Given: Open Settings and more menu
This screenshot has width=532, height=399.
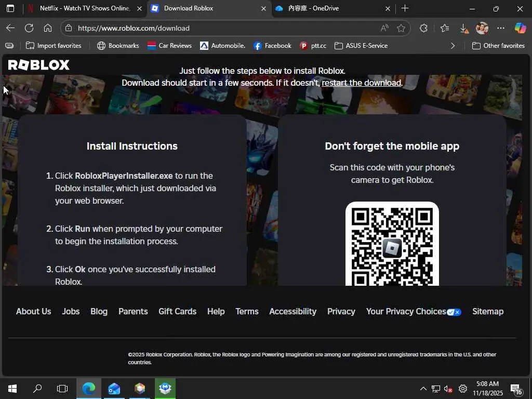Looking at the screenshot, I should coord(501,28).
